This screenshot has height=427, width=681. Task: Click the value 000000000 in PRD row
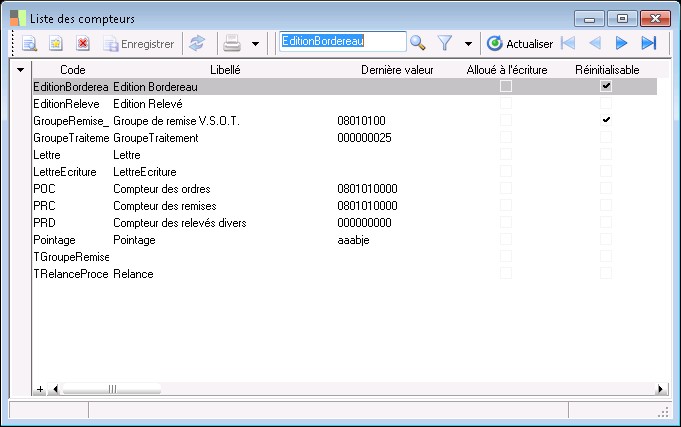(x=364, y=223)
